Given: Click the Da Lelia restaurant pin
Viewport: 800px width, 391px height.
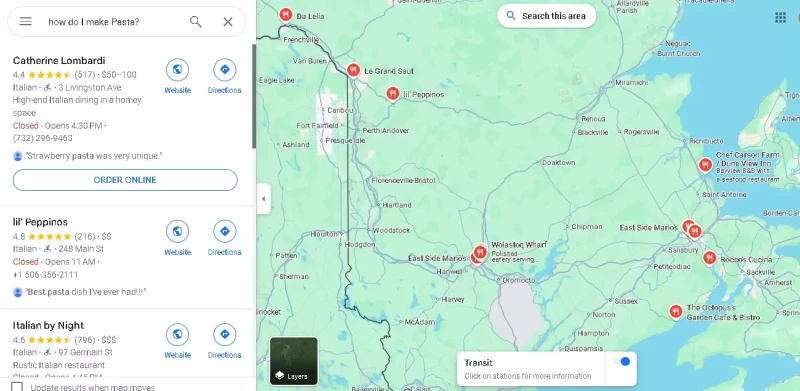Looking at the screenshot, I should 286,15.
